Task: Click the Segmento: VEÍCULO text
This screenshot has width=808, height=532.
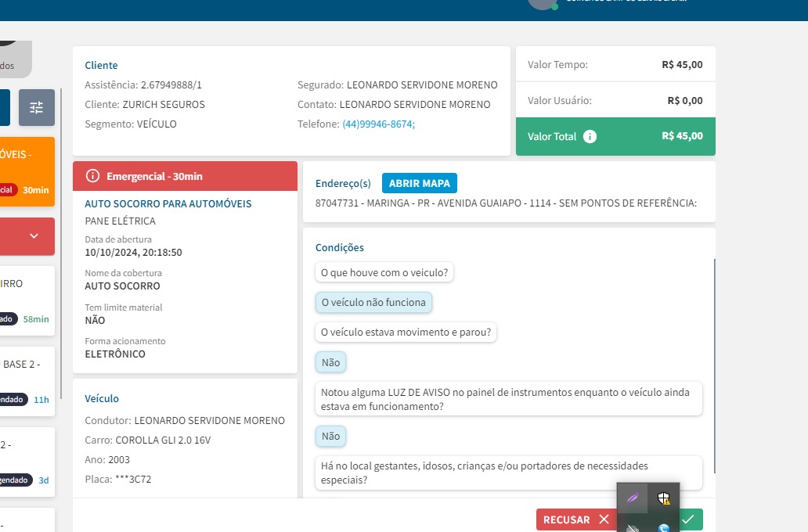Action: click(x=131, y=124)
